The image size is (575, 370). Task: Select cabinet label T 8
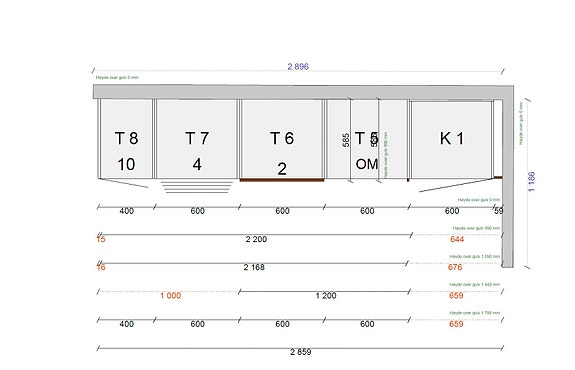click(x=127, y=138)
